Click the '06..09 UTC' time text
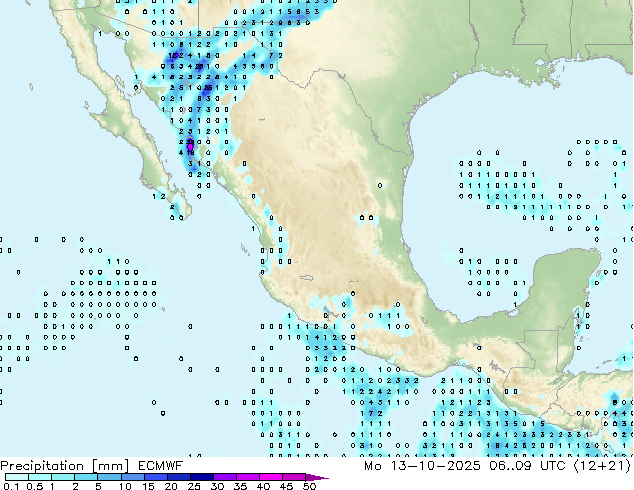Screen dimensions: 634x490 pos(527,466)
